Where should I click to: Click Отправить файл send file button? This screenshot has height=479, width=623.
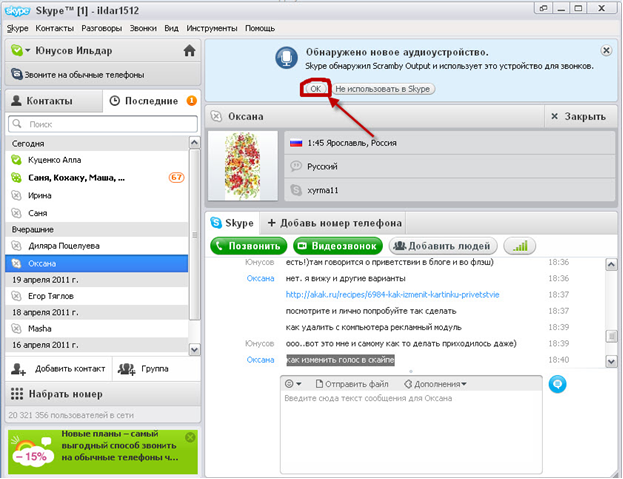pyautogui.click(x=352, y=384)
